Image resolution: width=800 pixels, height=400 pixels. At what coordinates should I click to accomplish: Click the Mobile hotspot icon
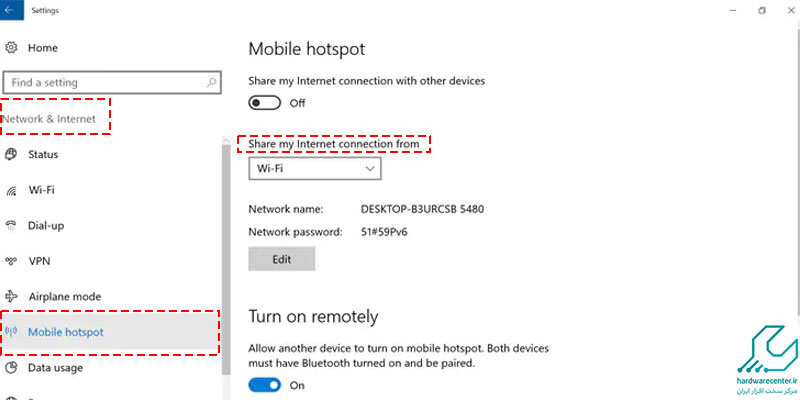click(x=12, y=332)
